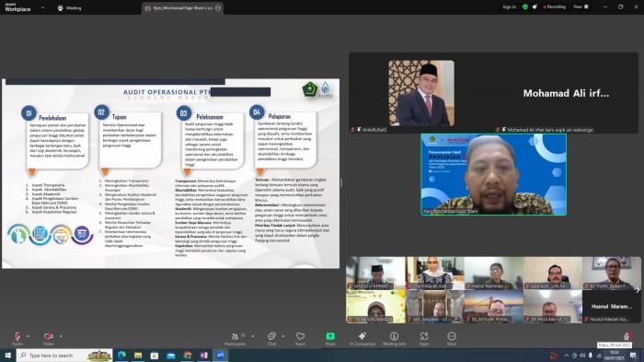Select first gallery tile, man in black cap
The height and width of the screenshot is (362, 644).
click(375, 274)
